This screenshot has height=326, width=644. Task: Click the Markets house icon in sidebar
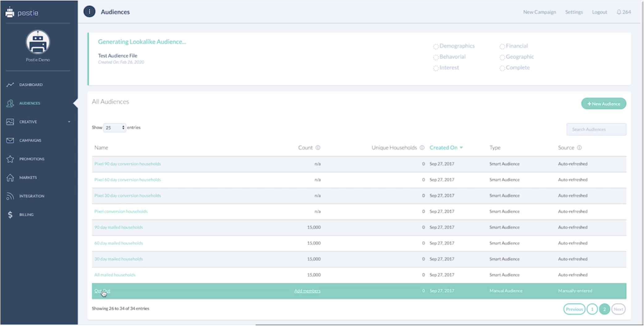(x=10, y=178)
